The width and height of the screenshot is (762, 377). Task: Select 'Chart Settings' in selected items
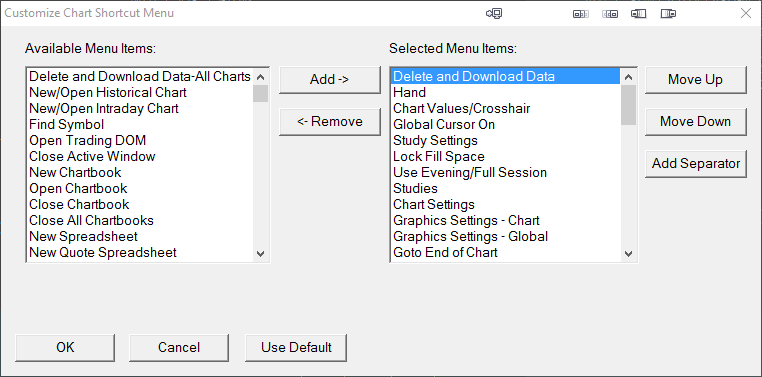506,205
